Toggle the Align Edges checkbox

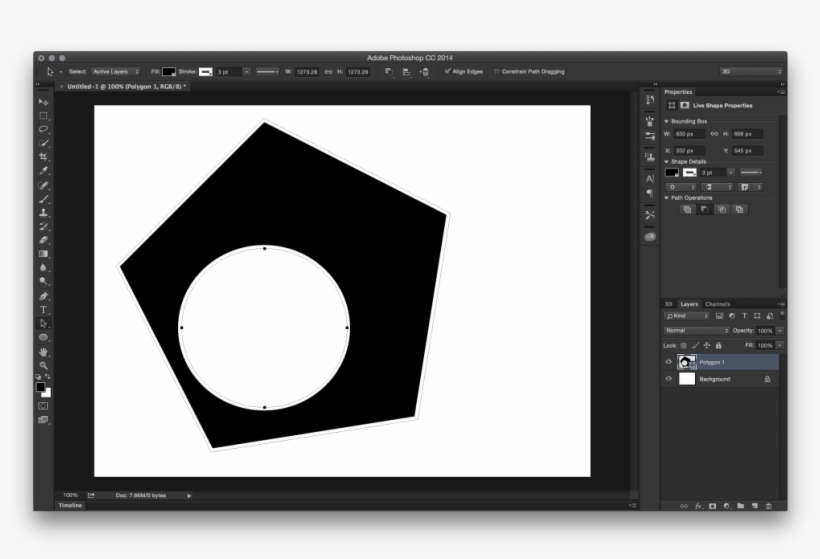pos(447,72)
